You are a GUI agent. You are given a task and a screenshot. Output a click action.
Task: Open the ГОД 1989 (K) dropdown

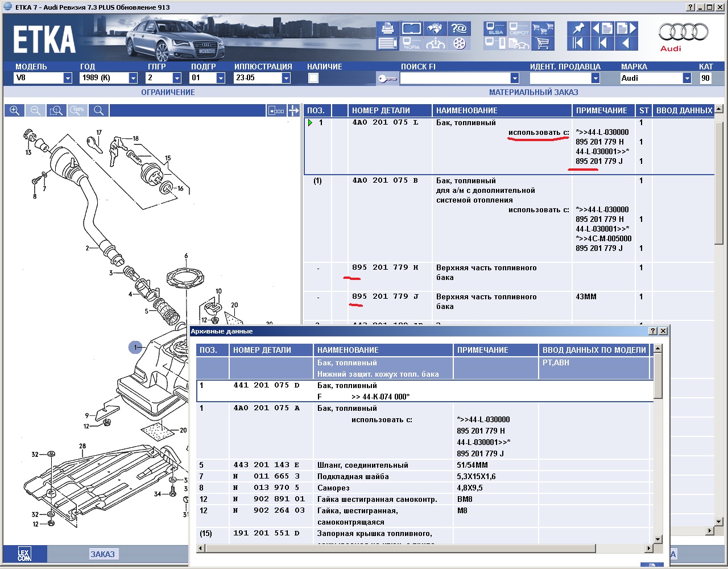point(133,78)
